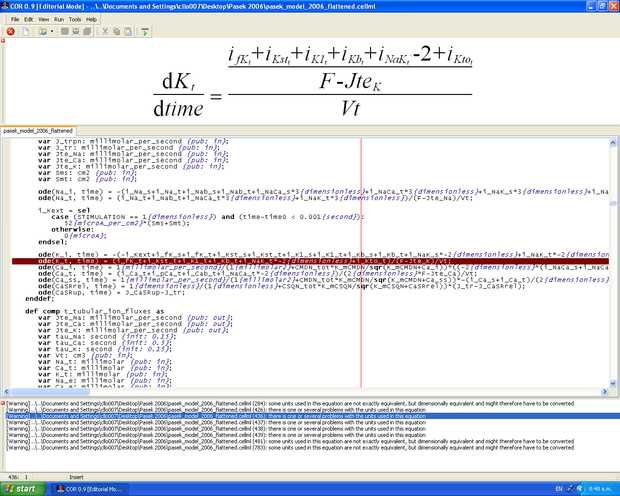620x496 pixels.
Task: Click the editor vertical scrollbar down arrow
Action: pyautogui.click(x=613, y=383)
